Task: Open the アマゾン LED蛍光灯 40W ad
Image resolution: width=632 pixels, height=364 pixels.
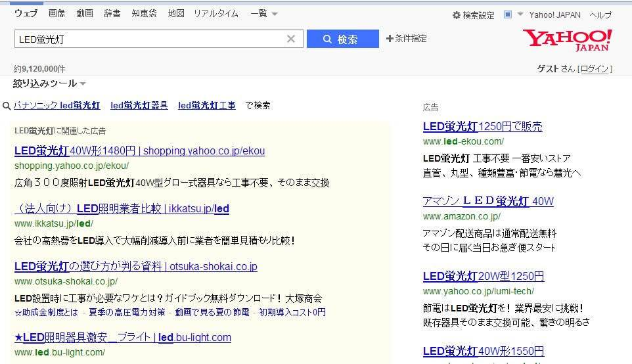Action: point(488,201)
